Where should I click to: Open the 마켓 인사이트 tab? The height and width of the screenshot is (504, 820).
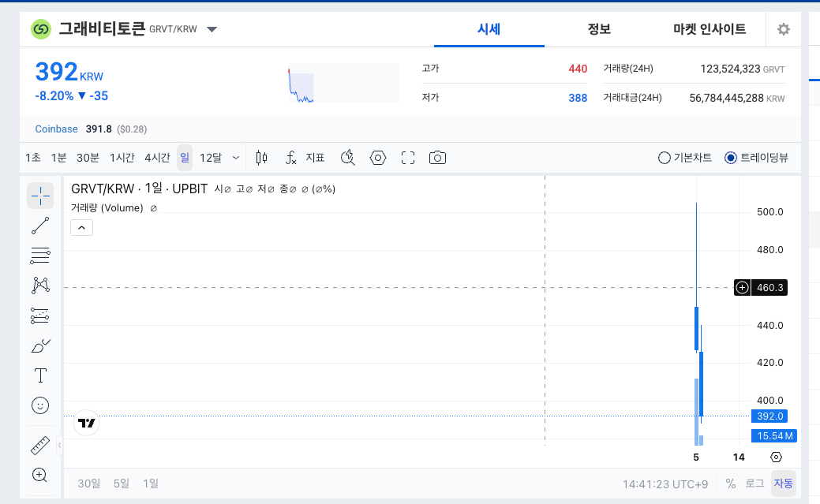tap(710, 29)
